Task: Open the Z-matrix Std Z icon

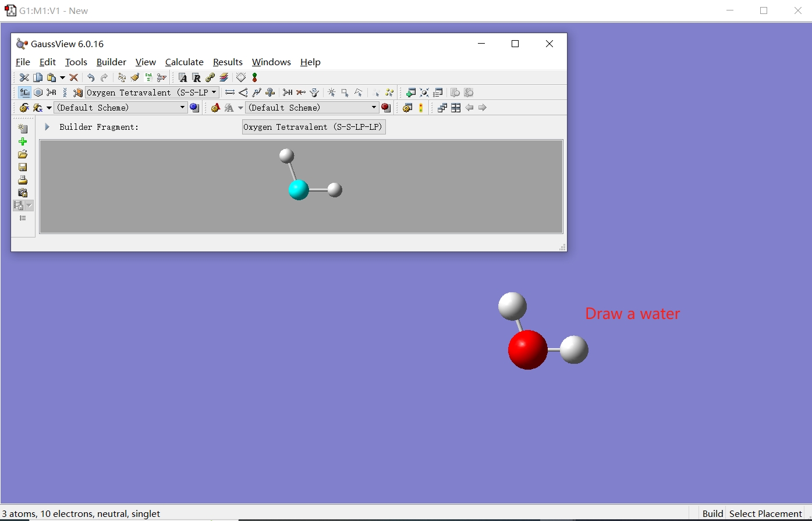Action: 148,77
